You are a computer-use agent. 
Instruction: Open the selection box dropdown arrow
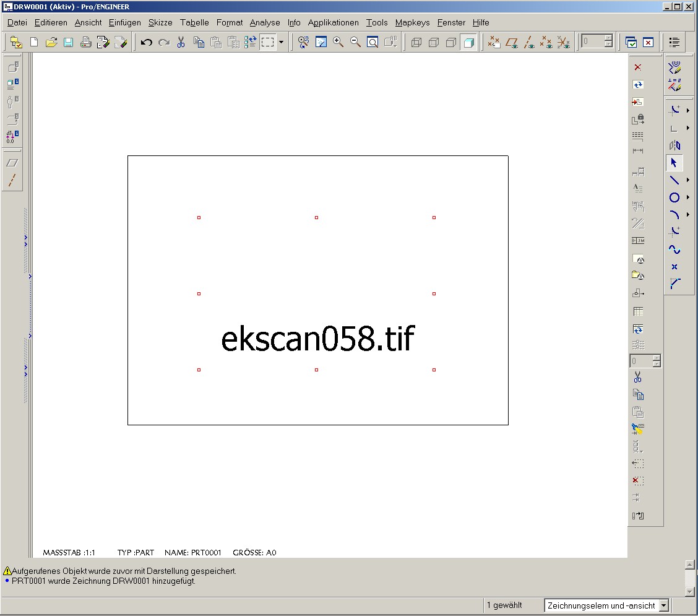pos(281,42)
